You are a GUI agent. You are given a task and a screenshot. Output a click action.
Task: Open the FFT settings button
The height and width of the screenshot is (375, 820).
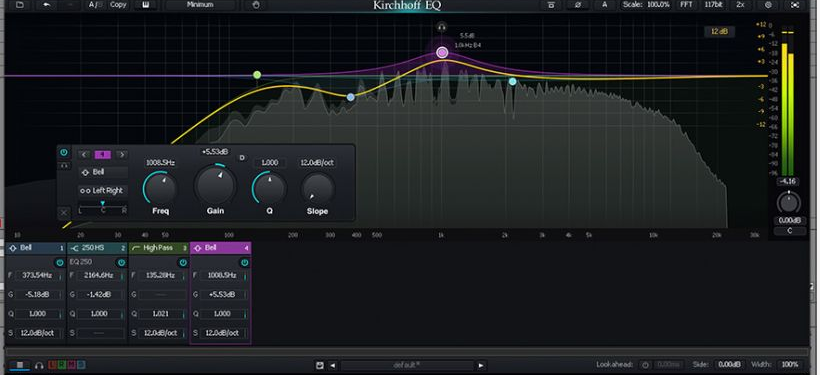[686, 5]
